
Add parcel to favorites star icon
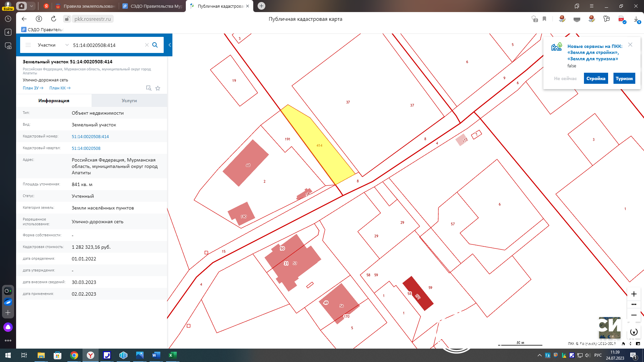point(158,88)
